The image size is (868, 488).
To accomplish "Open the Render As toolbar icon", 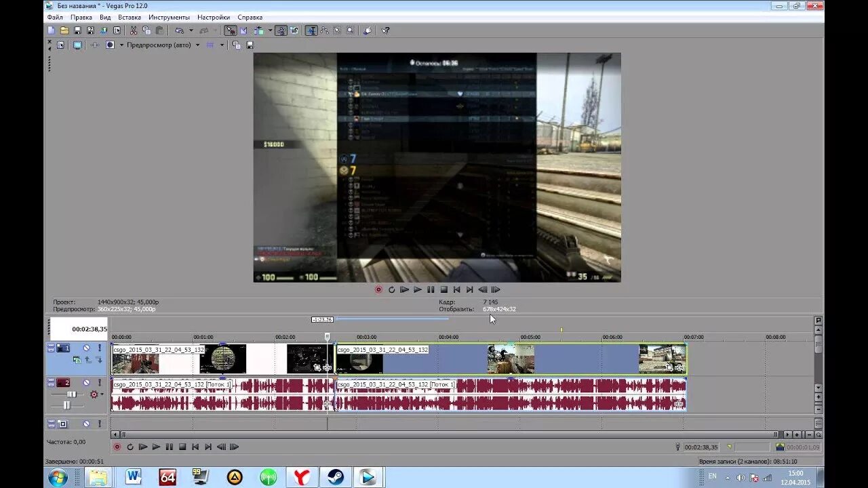I will click(x=103, y=30).
